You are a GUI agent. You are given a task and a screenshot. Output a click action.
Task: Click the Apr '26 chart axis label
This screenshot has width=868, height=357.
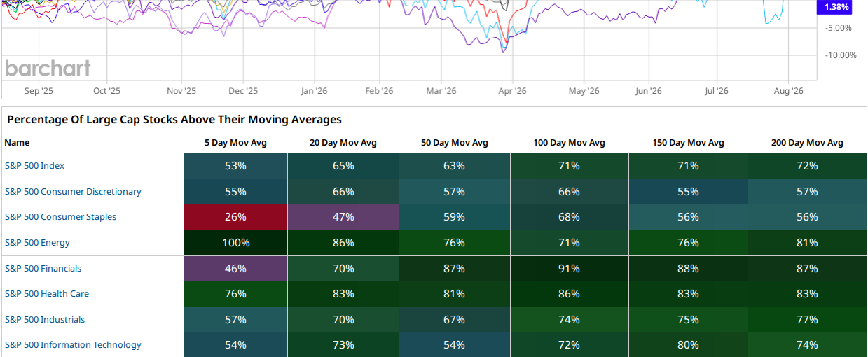512,91
